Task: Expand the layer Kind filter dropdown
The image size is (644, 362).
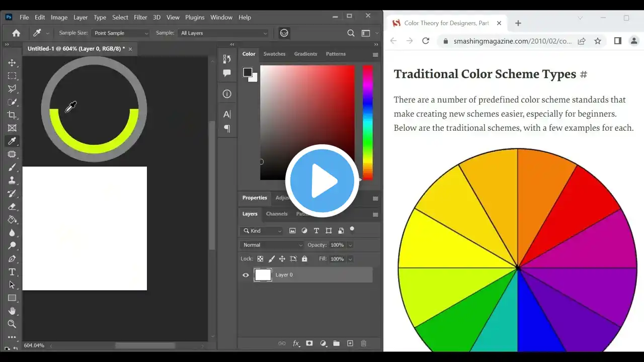Action: 262,231
